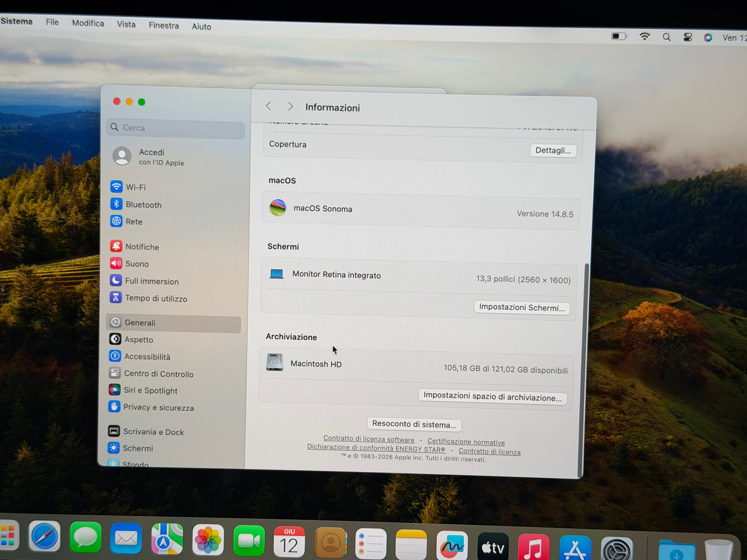Open Contacts from the Dock
Image resolution: width=747 pixels, height=560 pixels.
(x=330, y=543)
